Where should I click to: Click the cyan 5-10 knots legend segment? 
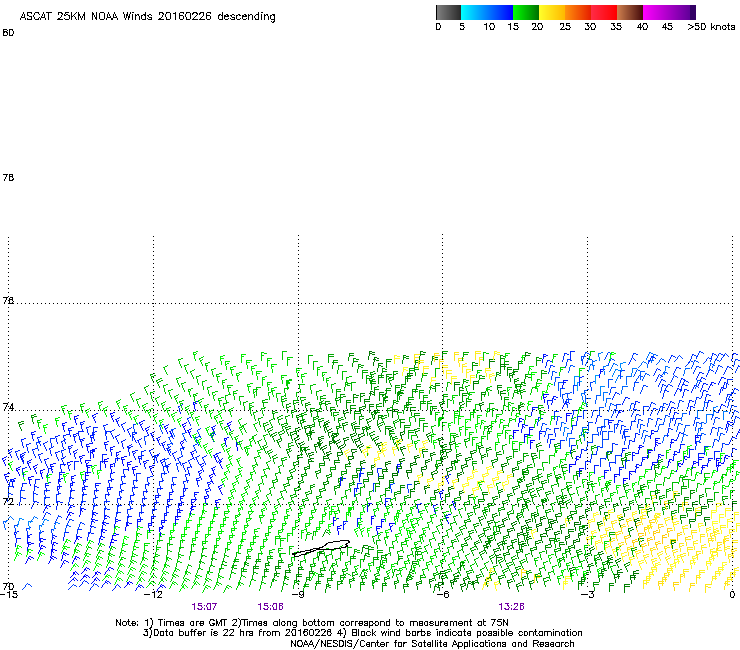[x=474, y=12]
